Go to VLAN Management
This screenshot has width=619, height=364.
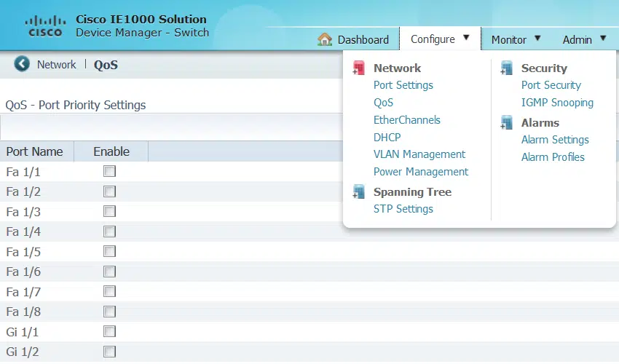[419, 154]
